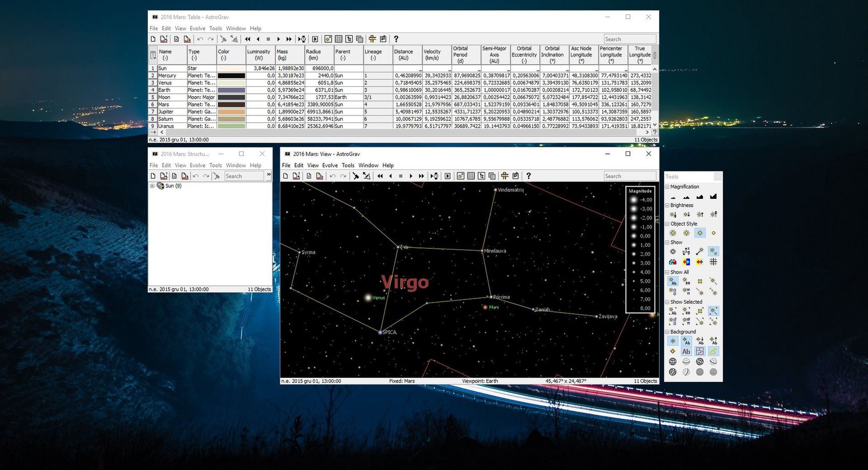
Task: Open Evolve menu in View window
Action: [330, 165]
